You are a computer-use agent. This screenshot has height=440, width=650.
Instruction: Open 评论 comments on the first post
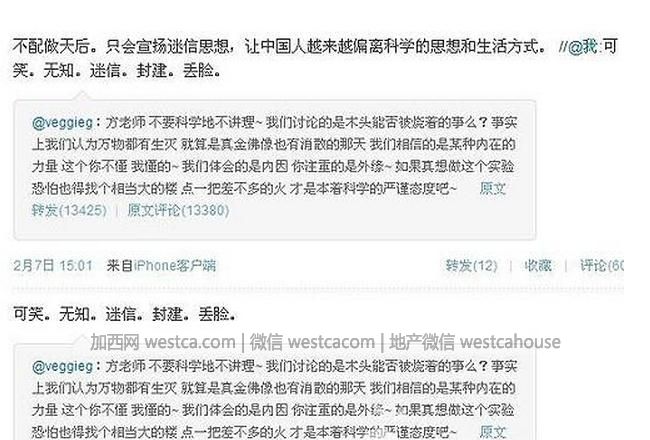601,265
